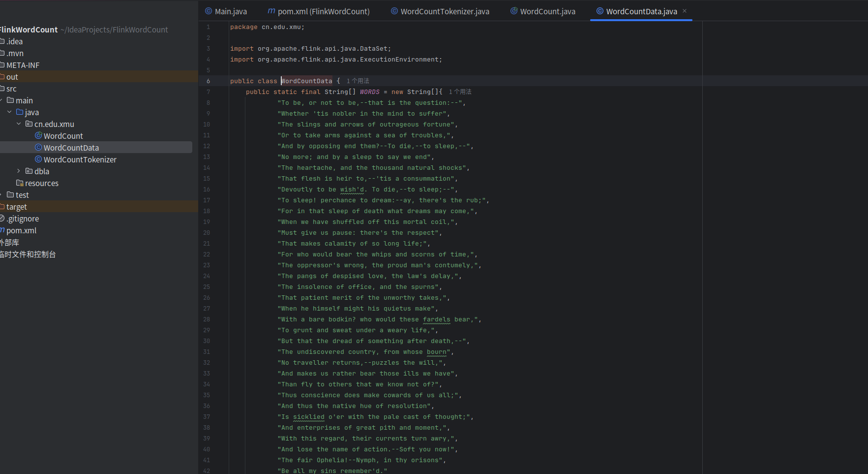868x474 pixels.
Task: Click line number 6 in the gutter
Action: (x=208, y=81)
